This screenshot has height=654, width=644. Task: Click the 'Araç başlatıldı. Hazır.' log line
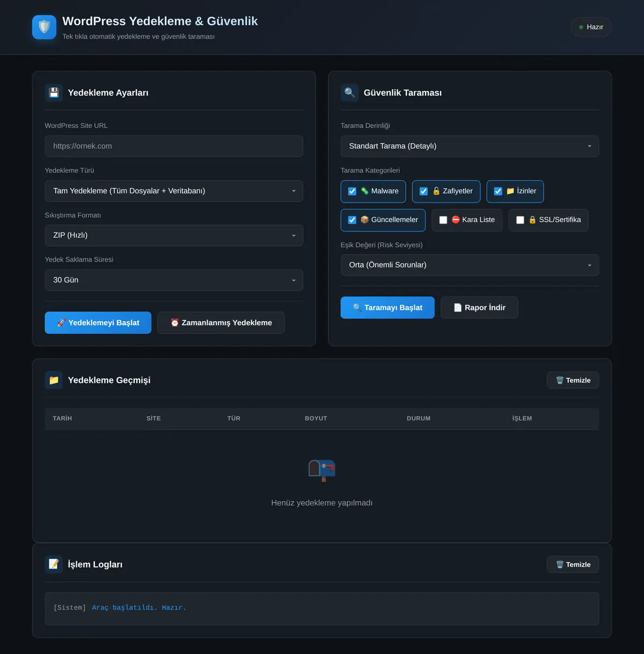[139, 608]
